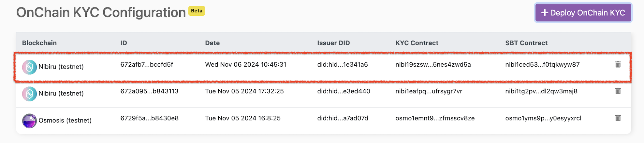Viewport: 644px width, 143px height.
Task: Click issuer DID did:hid...a7ad07d
Action: (x=343, y=118)
